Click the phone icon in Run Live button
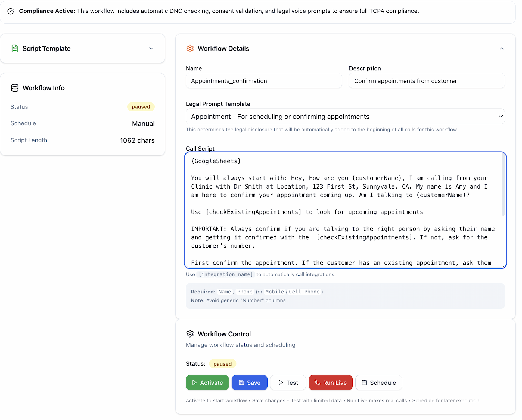Viewport: 522px width, 420px height. [318, 383]
